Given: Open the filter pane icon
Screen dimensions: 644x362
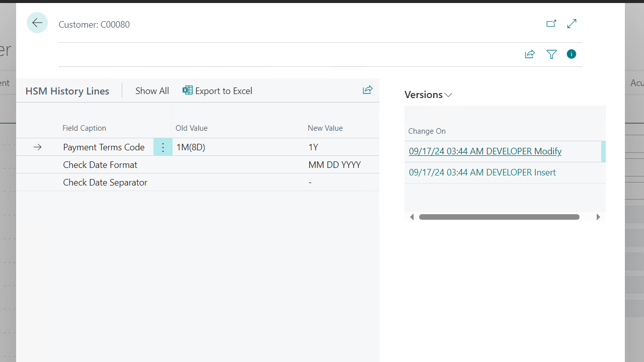Looking at the screenshot, I should 551,54.
